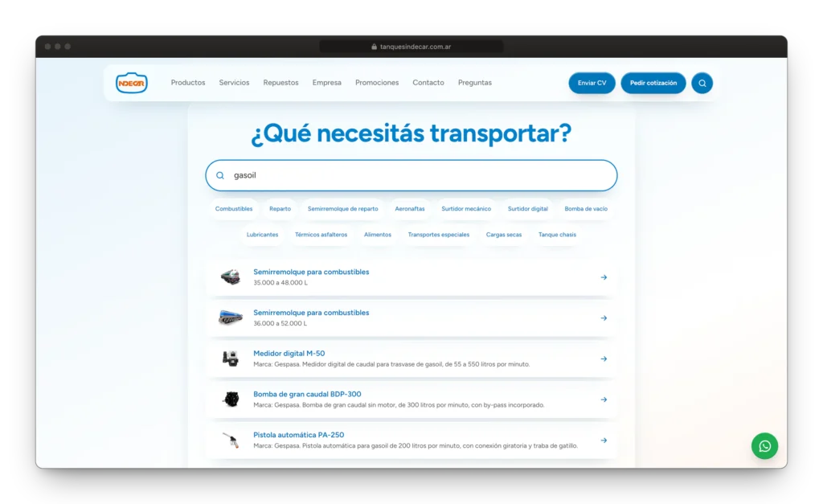Click the Indecar logo
This screenshot has height=504, width=823.
coord(132,83)
